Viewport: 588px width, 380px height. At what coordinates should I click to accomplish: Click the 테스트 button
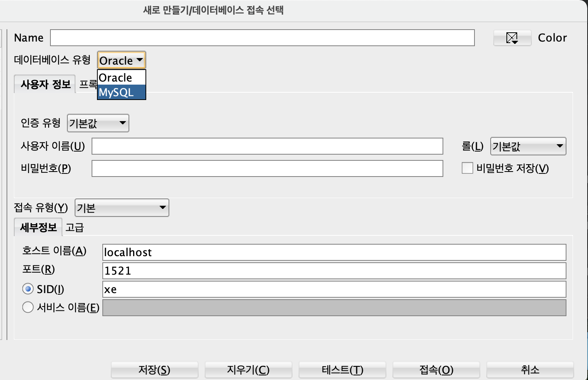tap(342, 370)
